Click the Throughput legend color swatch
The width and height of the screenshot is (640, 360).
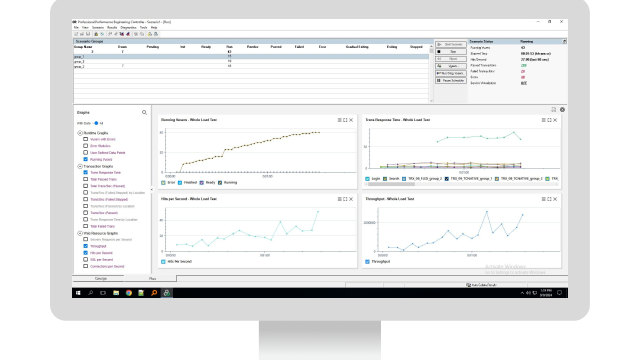(x=367, y=262)
